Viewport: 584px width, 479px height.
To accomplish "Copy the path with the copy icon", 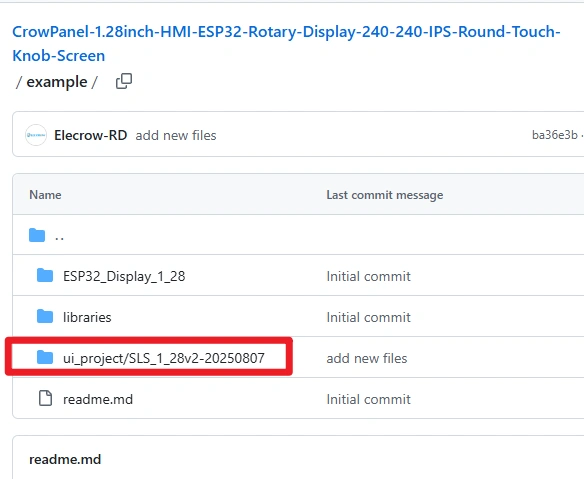I will pos(124,81).
